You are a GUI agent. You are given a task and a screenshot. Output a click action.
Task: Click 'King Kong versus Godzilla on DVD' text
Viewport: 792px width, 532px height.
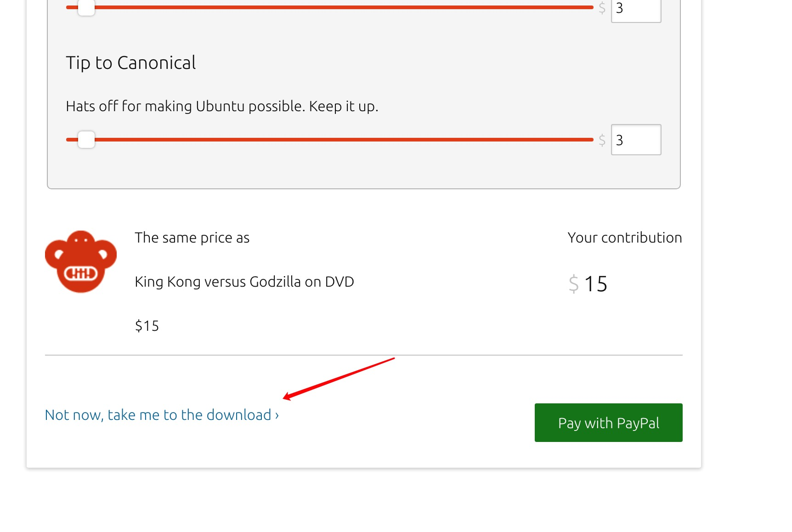click(244, 282)
